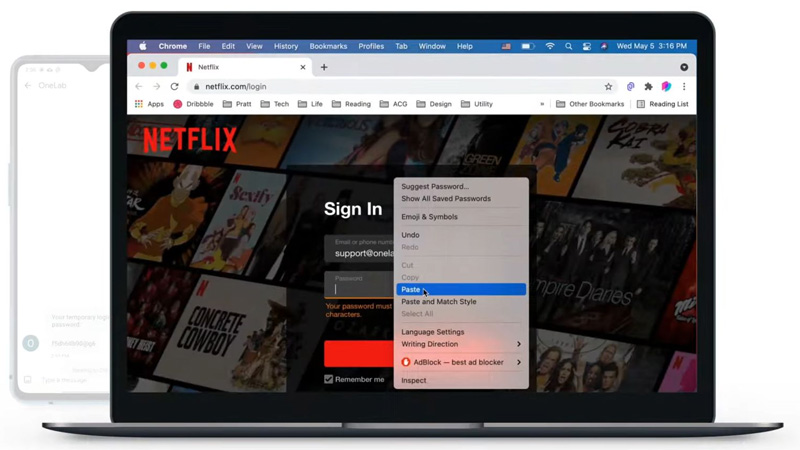Open the Apps grid shortcut
Viewport: 800px width, 450px height.
(149, 104)
